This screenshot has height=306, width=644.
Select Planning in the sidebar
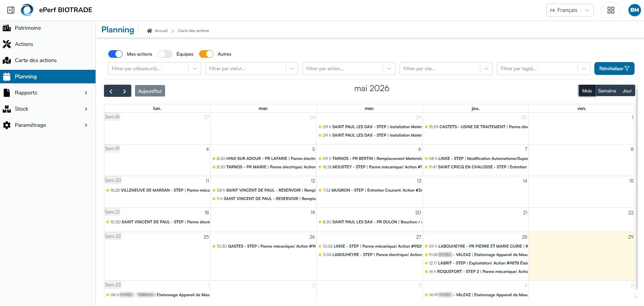(48, 77)
